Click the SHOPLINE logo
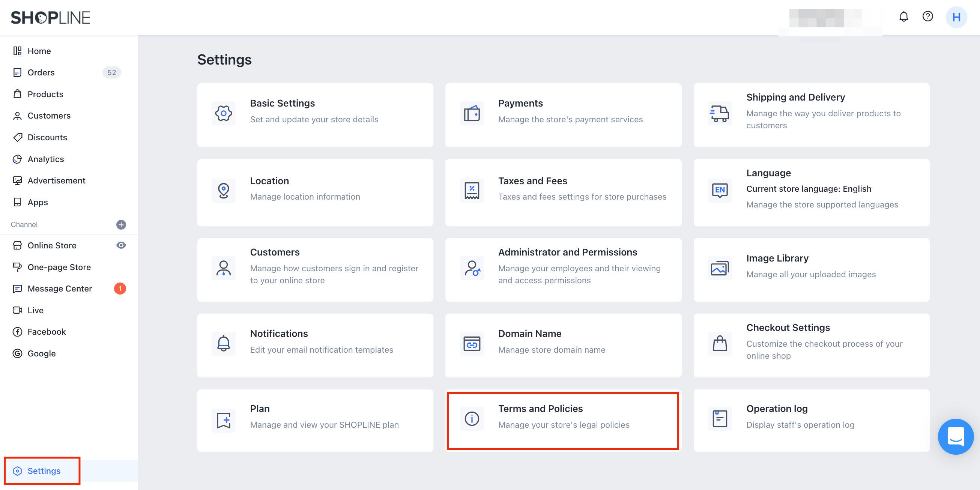980x490 pixels. pos(51,18)
